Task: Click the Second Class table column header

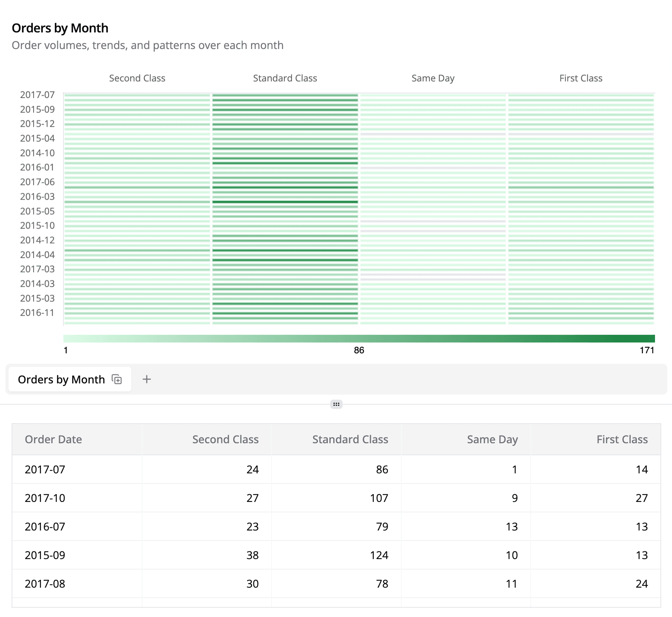Action: 225,439
